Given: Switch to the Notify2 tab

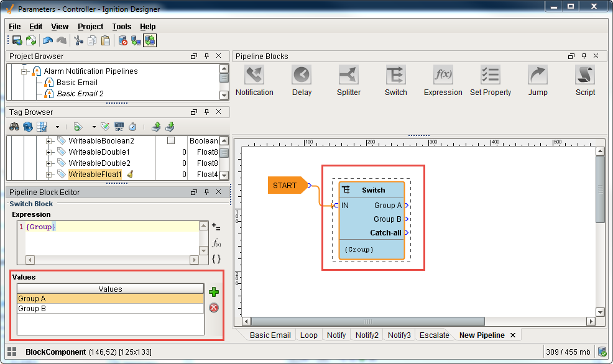Looking at the screenshot, I should 367,335.
